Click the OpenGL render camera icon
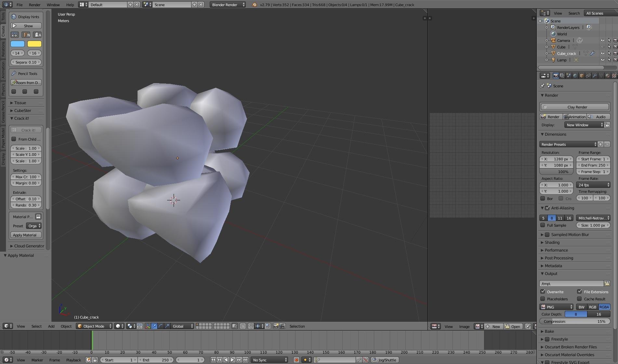The height and width of the screenshot is (364, 618). 276,326
